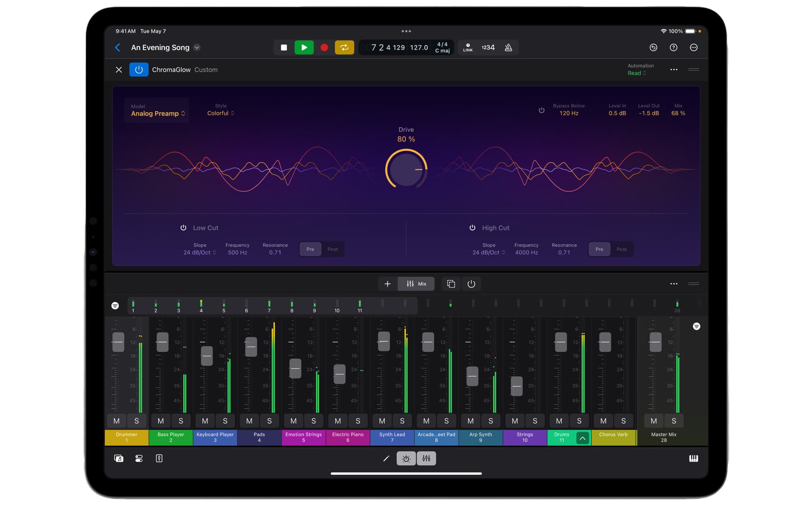Solo the Pads channel
Image resolution: width=812 pixels, height=508 pixels.
269,421
